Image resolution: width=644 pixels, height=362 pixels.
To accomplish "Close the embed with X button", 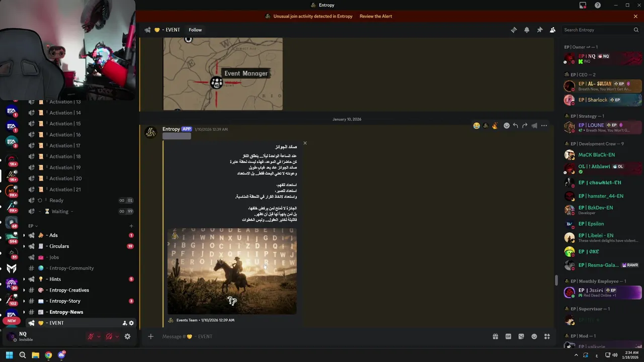I will click(x=305, y=143).
